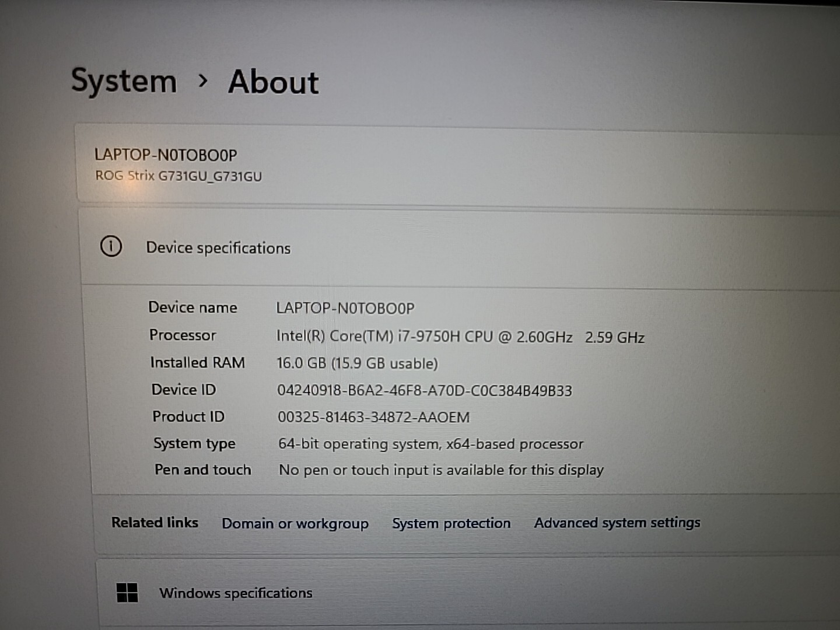Click the Pen and touch label
The height and width of the screenshot is (630, 840).
pyautogui.click(x=202, y=470)
